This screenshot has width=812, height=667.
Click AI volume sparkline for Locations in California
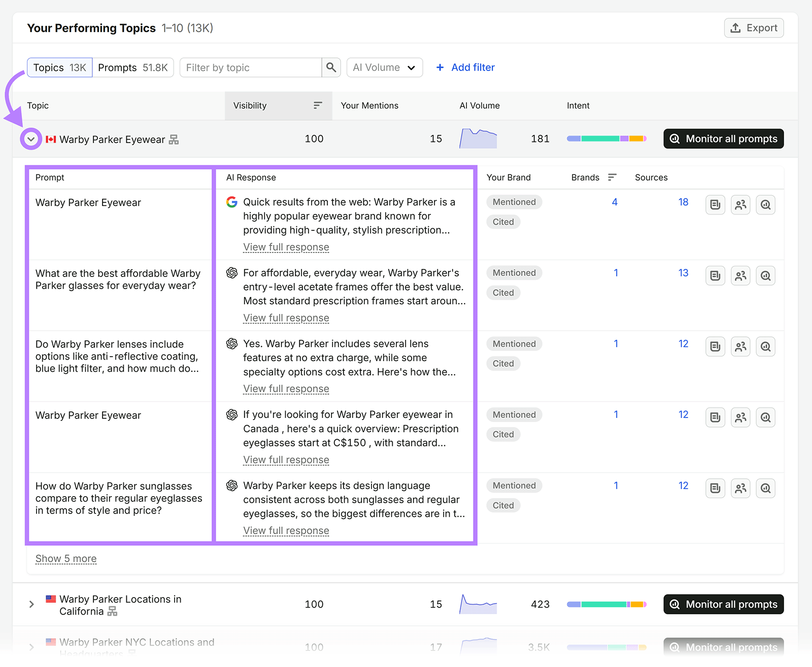pos(478,604)
